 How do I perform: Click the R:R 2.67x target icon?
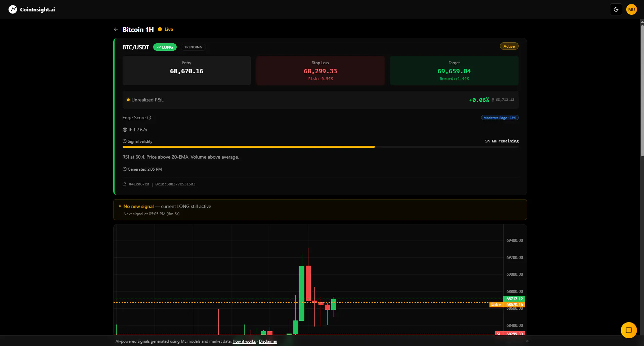click(x=125, y=130)
